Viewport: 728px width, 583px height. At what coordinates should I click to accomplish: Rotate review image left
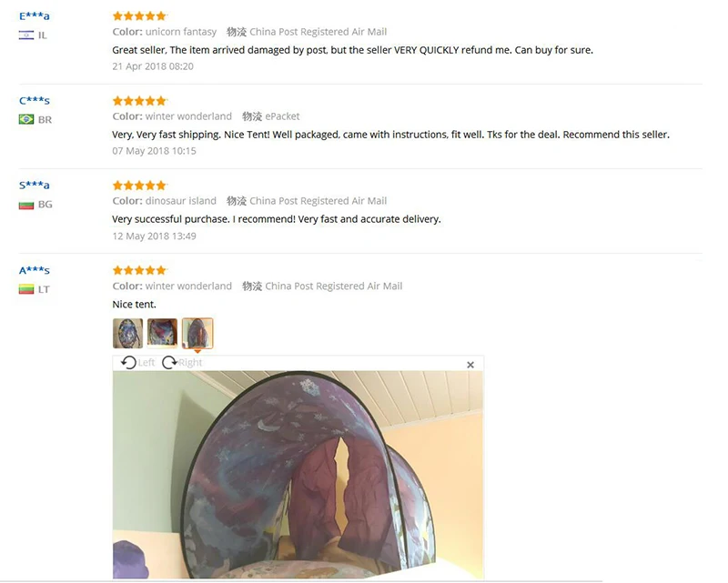137,363
